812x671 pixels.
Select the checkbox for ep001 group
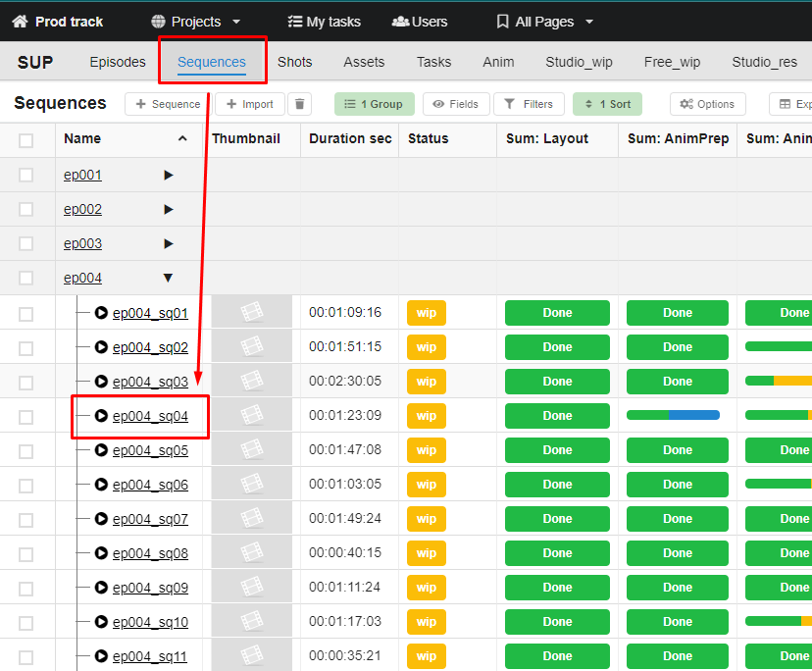[x=26, y=176]
